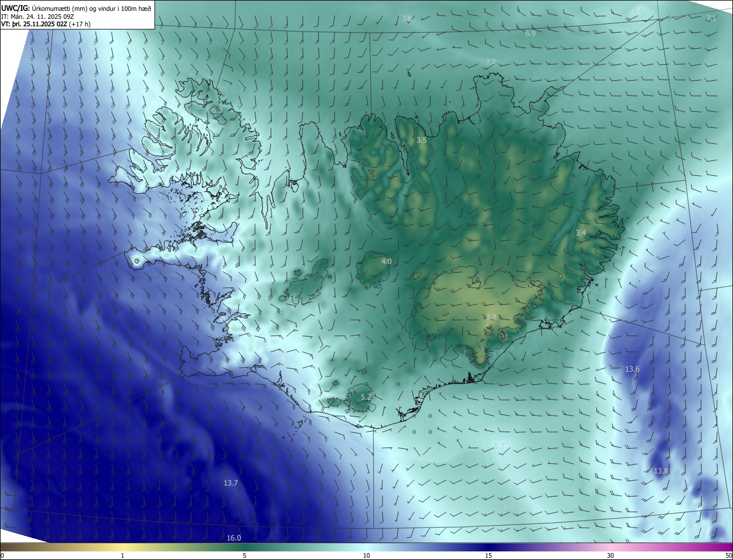Click the 13.6 value label on the map
This screenshot has height=560, width=733.
pos(632,369)
